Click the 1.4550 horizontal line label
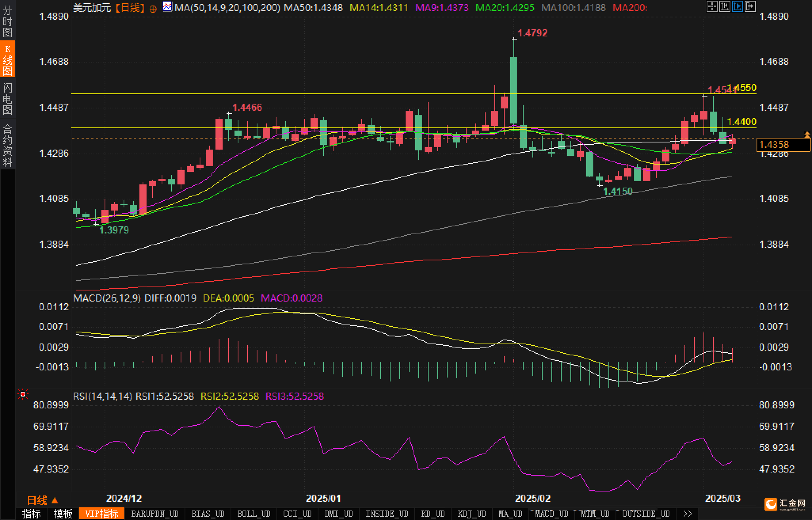Viewport: 812px width, 520px height. click(742, 87)
